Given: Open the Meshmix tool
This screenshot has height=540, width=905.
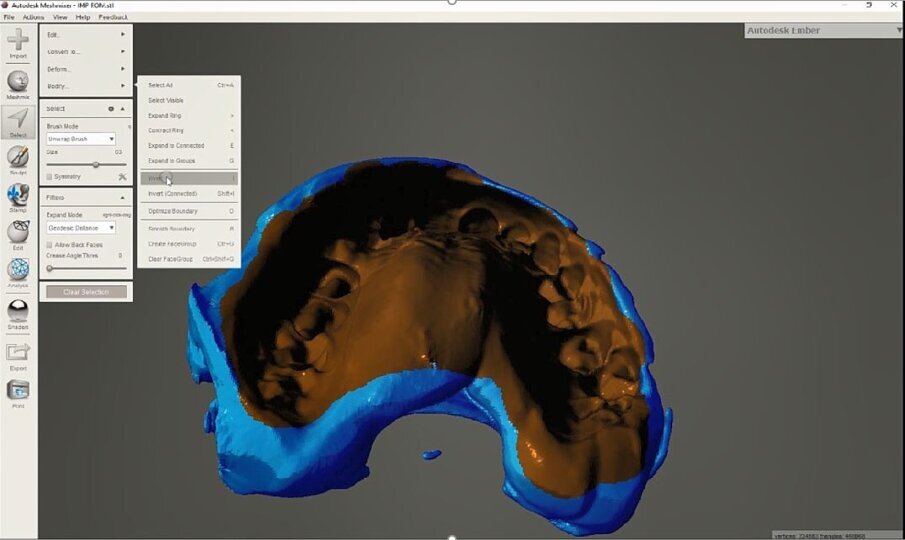Looking at the screenshot, I should tap(18, 84).
